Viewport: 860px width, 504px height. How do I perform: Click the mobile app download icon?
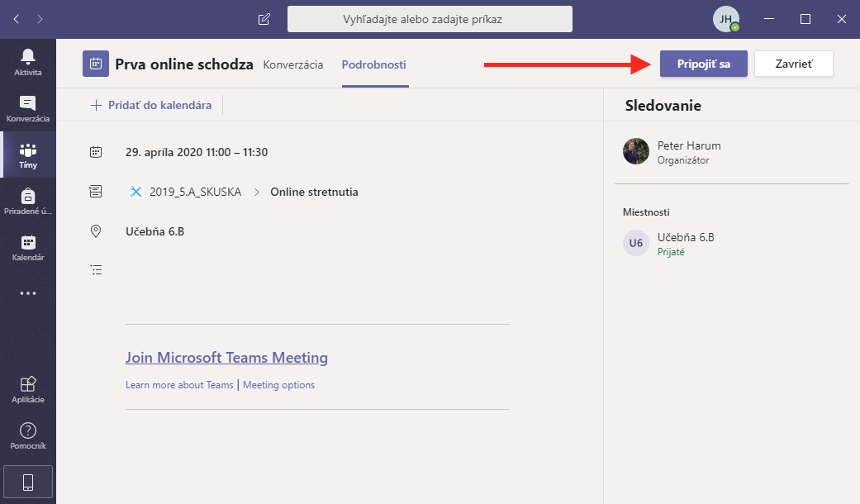coord(28,482)
